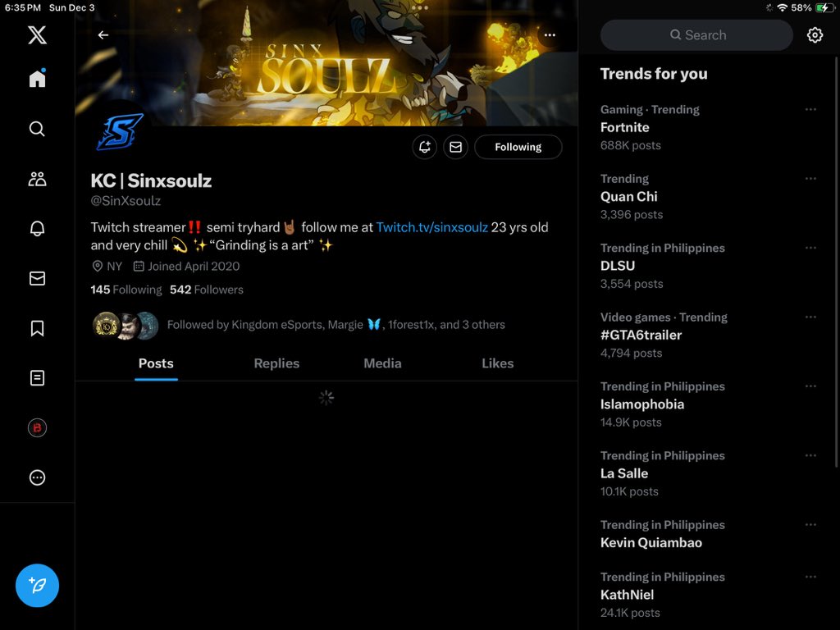The height and width of the screenshot is (630, 840).
Task: Click the trends panel scrollbar
Action: click(x=837, y=262)
